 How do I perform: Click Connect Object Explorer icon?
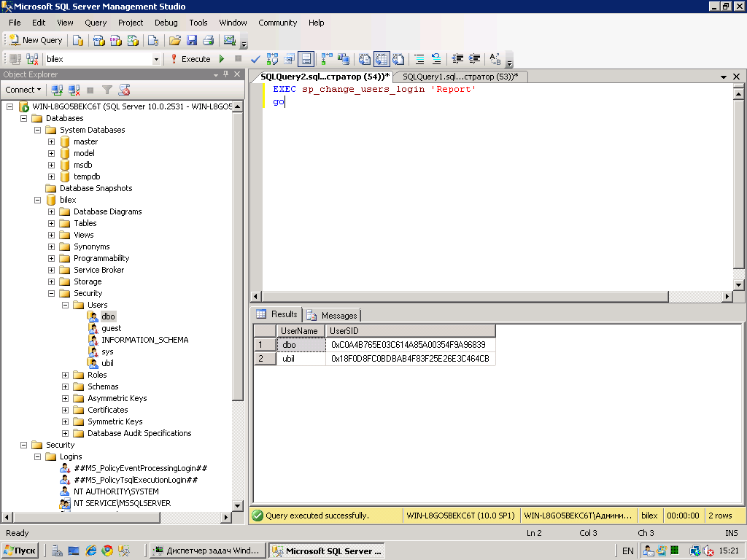pyautogui.click(x=57, y=90)
